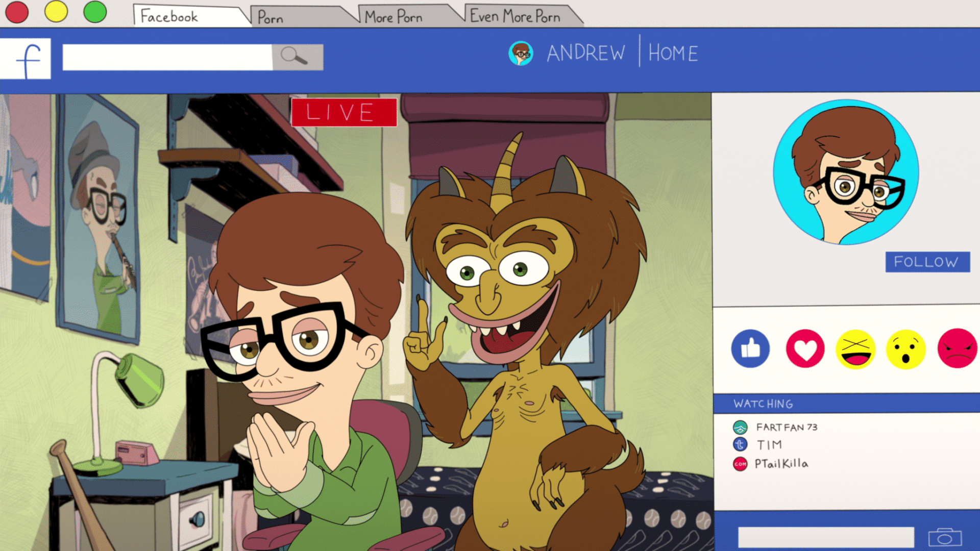
Task: Select the surprised wow face reaction
Action: click(905, 349)
